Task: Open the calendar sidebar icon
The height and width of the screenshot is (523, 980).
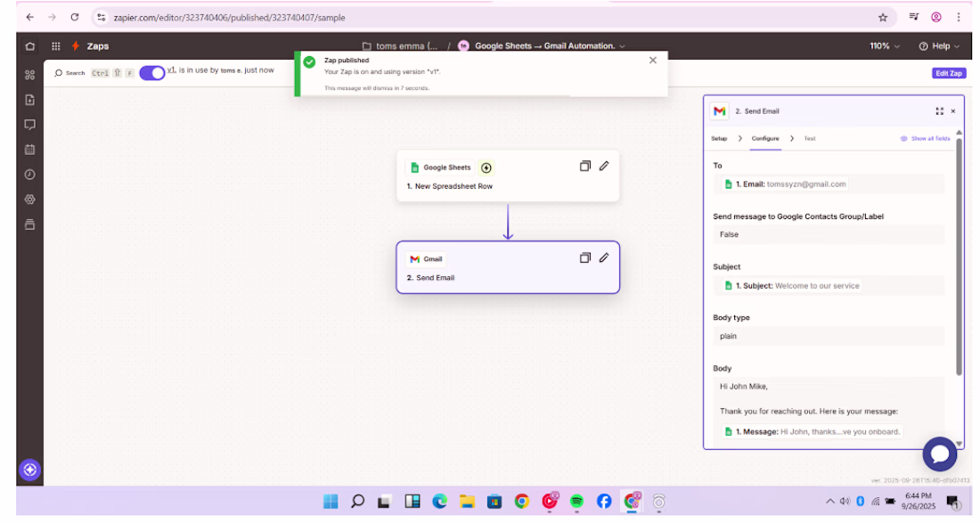Action: tap(30, 150)
